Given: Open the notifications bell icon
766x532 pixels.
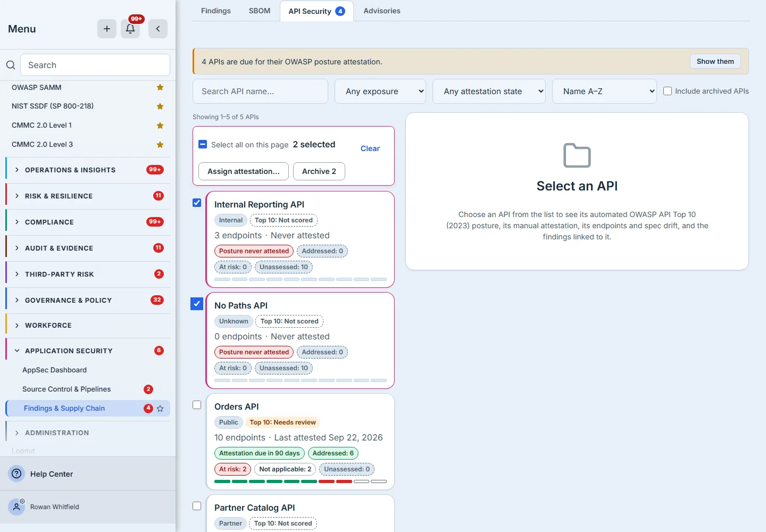Looking at the screenshot, I should pos(130,29).
